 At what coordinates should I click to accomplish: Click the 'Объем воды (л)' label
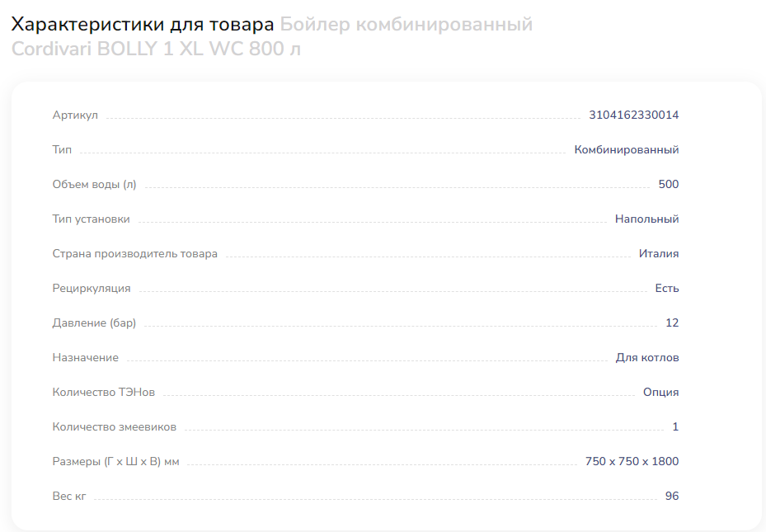pos(94,185)
